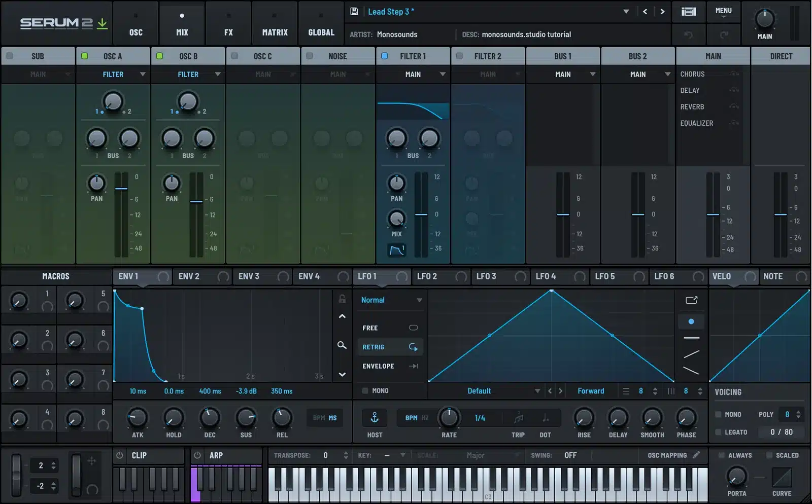Switch to the FX tab
The image size is (812, 504).
[228, 23]
